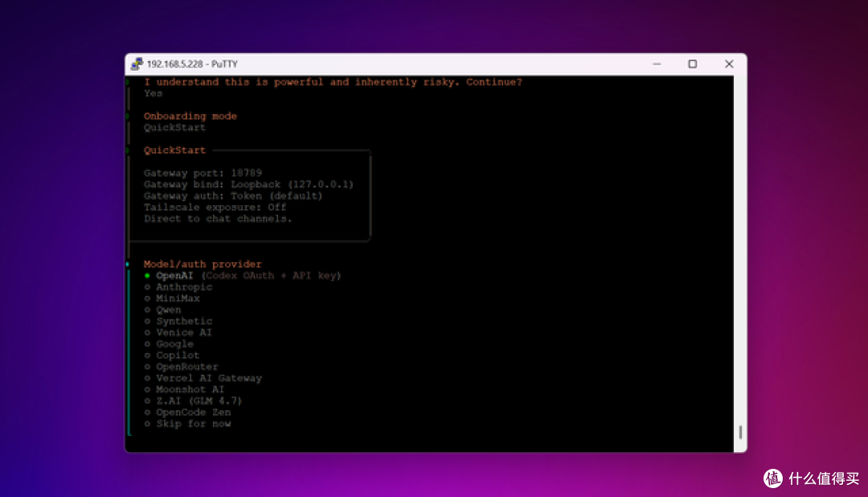Click the Gateway bind: Loopback line
868x497 pixels.
click(248, 184)
